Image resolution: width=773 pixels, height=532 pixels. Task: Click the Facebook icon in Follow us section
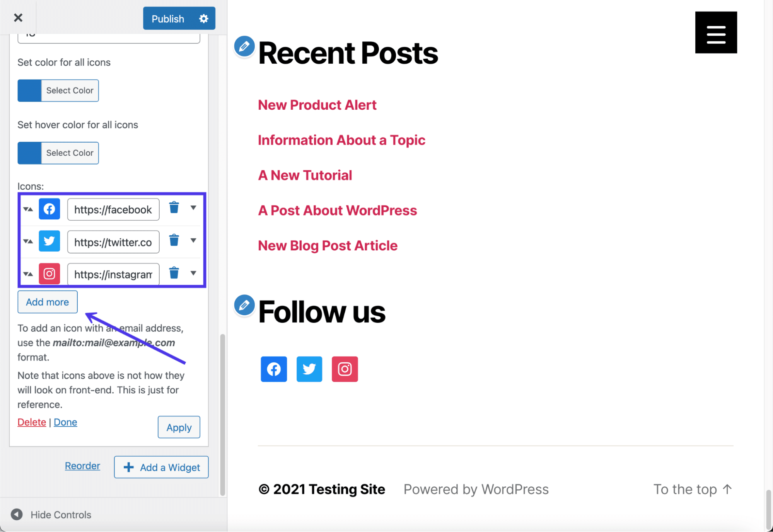273,368
